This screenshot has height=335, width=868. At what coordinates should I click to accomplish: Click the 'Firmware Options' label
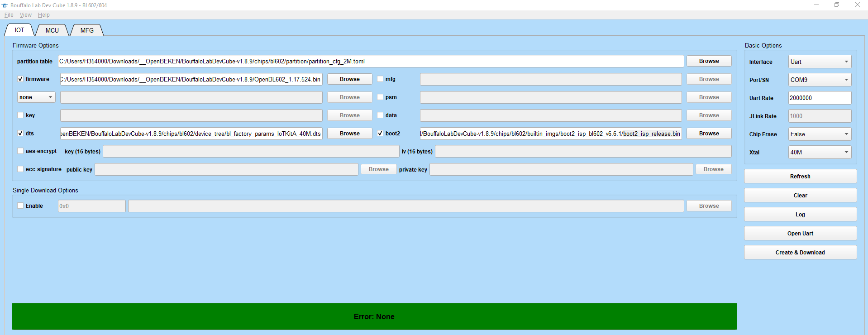36,45
